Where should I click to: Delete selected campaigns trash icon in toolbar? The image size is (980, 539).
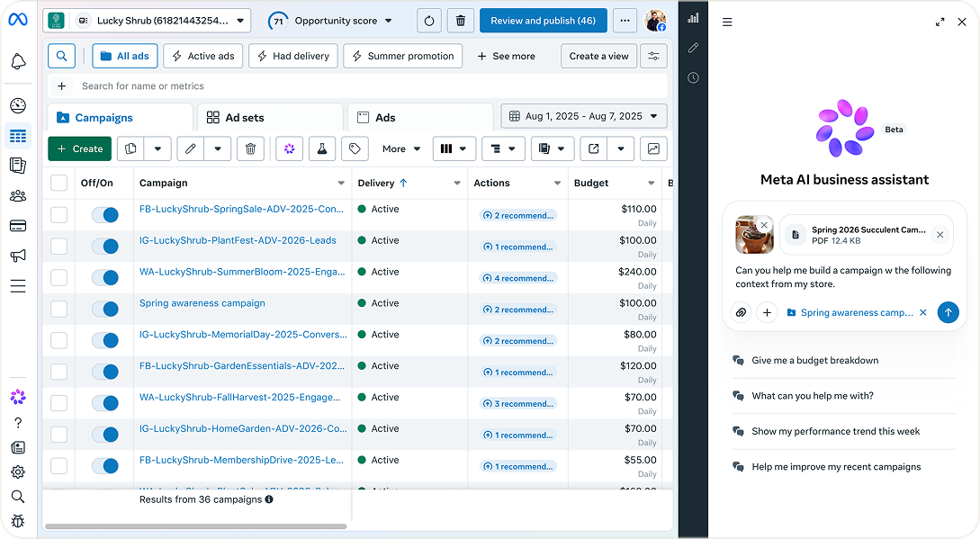(x=251, y=148)
